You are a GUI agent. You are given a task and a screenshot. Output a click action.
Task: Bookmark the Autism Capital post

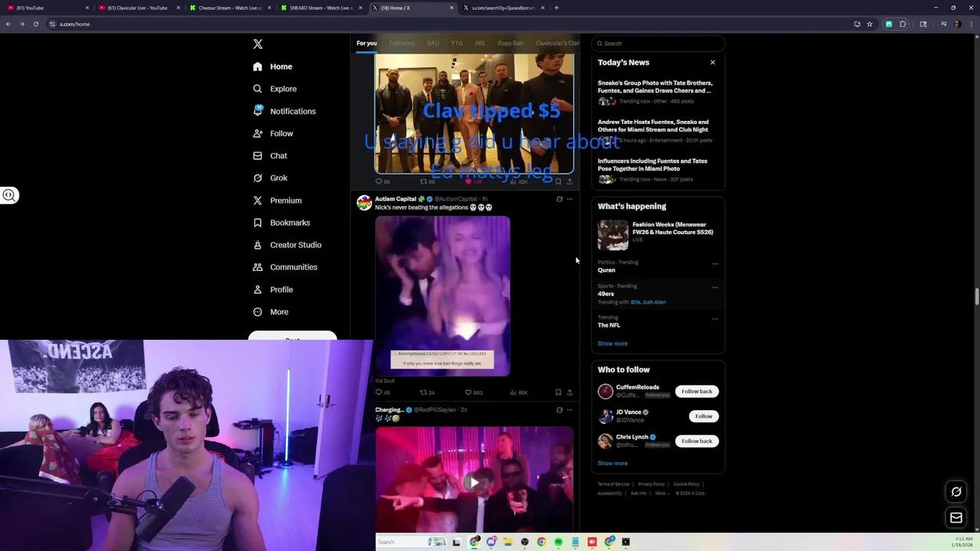(558, 392)
